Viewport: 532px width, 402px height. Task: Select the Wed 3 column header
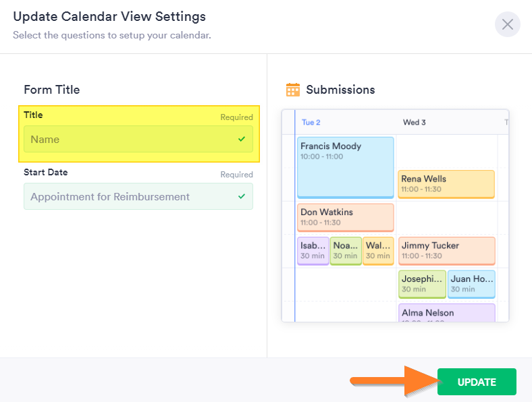tap(415, 123)
